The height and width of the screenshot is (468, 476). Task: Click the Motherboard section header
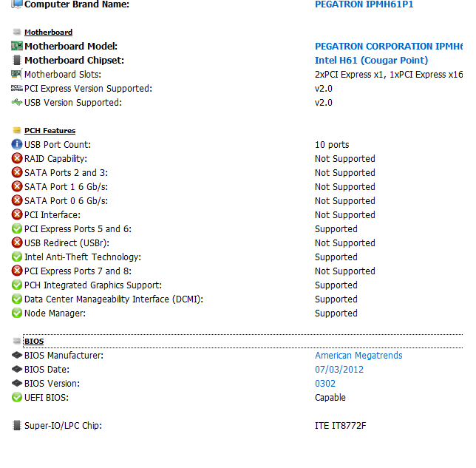point(48,33)
